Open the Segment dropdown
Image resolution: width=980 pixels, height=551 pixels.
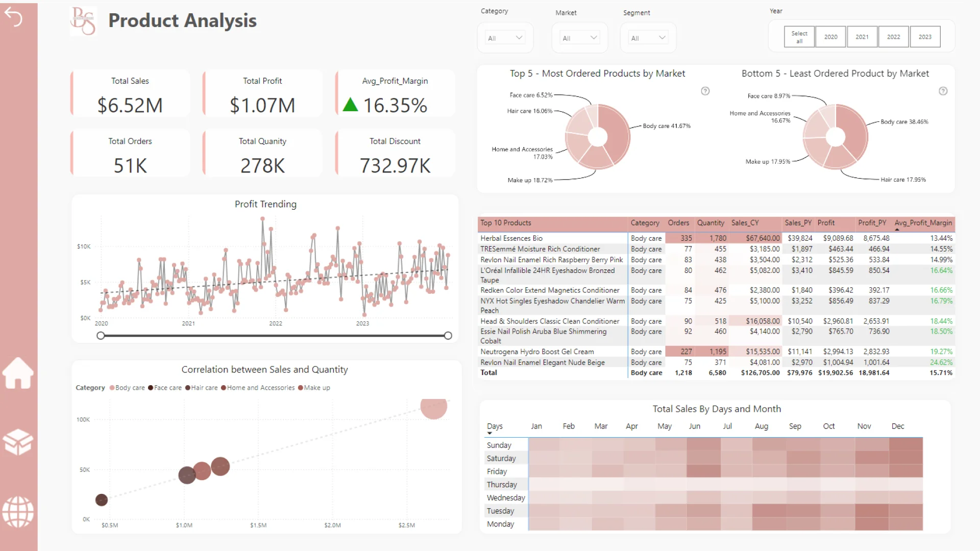(x=648, y=38)
